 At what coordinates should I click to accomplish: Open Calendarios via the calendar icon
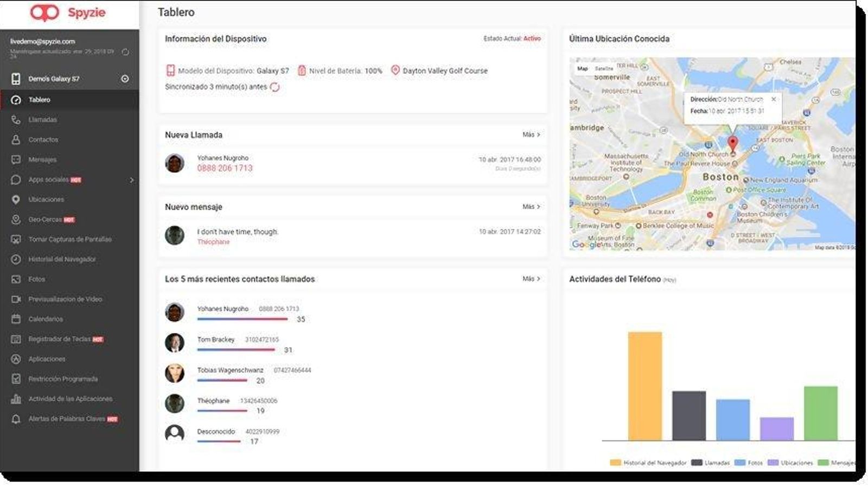[x=16, y=319]
